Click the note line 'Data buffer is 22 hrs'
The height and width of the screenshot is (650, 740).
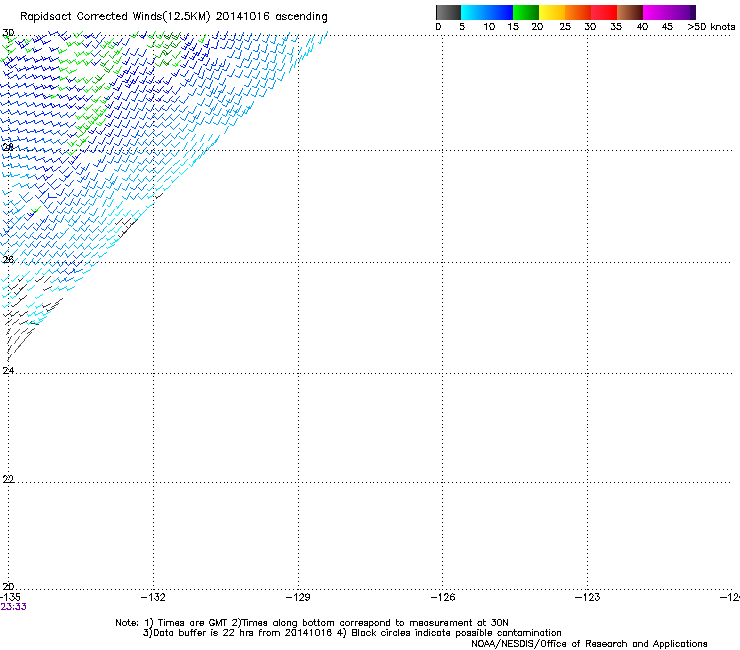tap(352, 633)
